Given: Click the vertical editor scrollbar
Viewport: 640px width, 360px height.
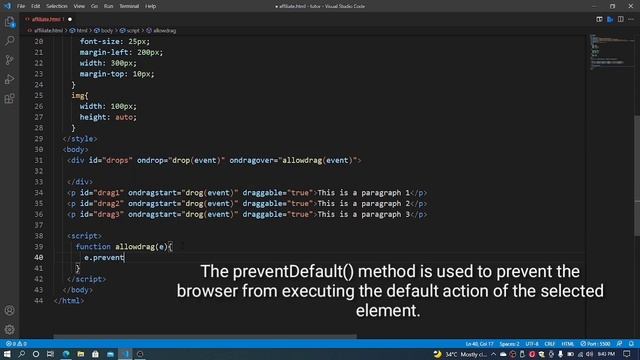Looking at the screenshot, I should [x=637, y=176].
